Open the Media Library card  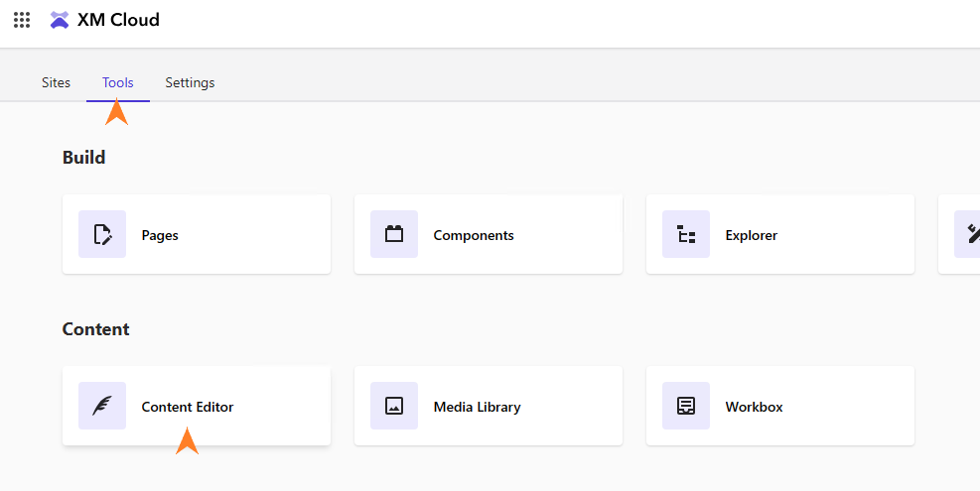pyautogui.click(x=489, y=406)
